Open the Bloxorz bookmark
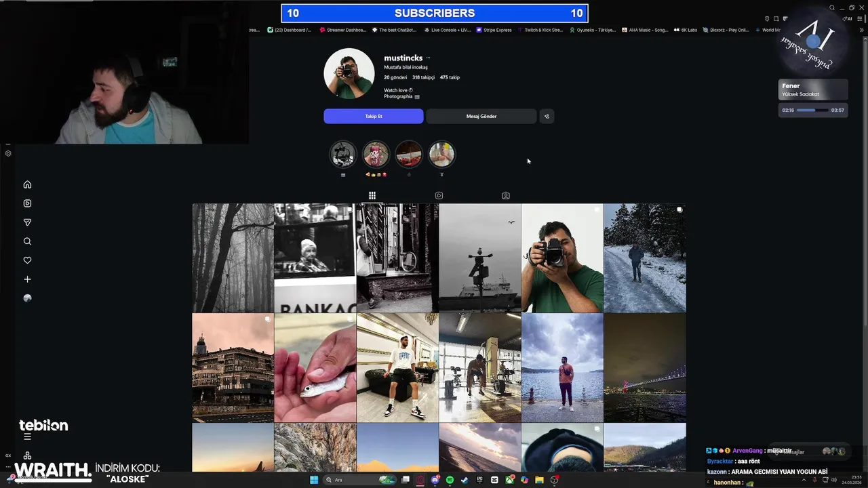The height and width of the screenshot is (488, 868). 726,30
